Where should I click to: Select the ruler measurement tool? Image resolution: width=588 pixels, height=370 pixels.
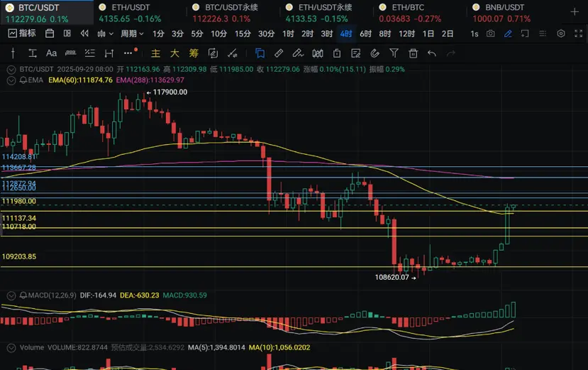point(70,53)
